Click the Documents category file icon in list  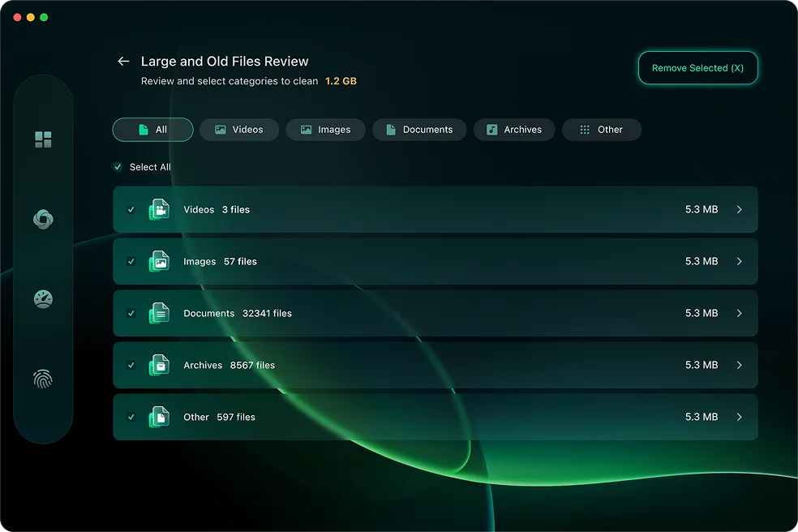pyautogui.click(x=159, y=313)
